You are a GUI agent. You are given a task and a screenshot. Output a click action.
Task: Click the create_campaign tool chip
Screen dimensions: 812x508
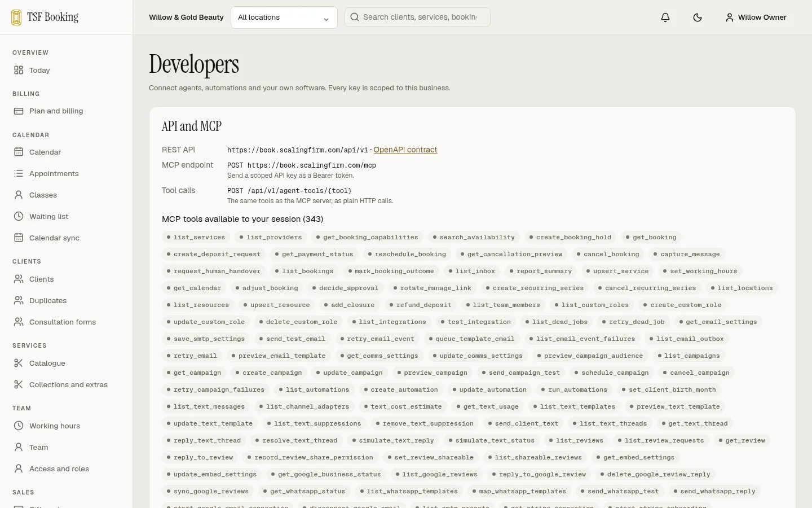pyautogui.click(x=268, y=373)
